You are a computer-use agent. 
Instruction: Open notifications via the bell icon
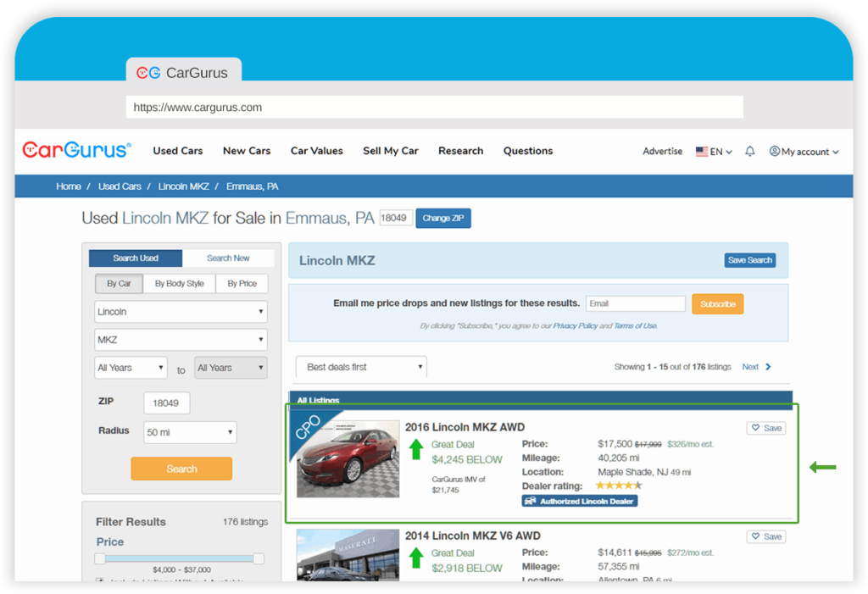[749, 151]
